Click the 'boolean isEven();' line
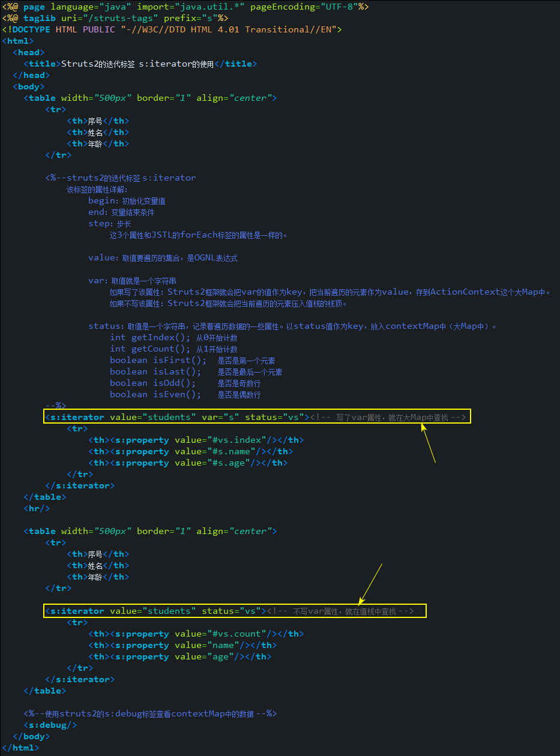 coord(185,394)
